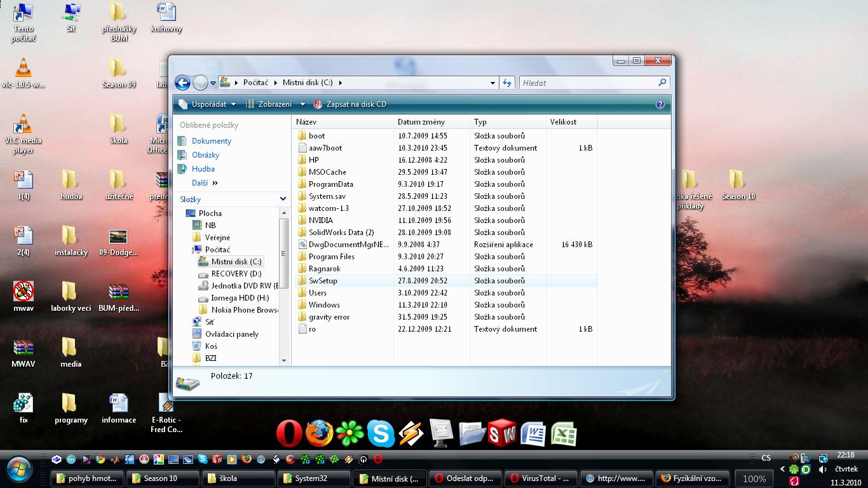Screen dimensions: 868x488
Task: Open Microsoft Excel from the dock
Action: (564, 434)
